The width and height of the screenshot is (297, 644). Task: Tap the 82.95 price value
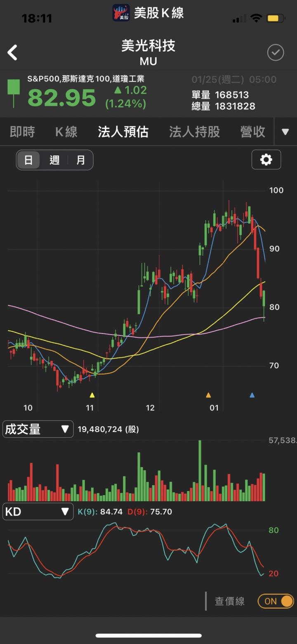point(62,98)
